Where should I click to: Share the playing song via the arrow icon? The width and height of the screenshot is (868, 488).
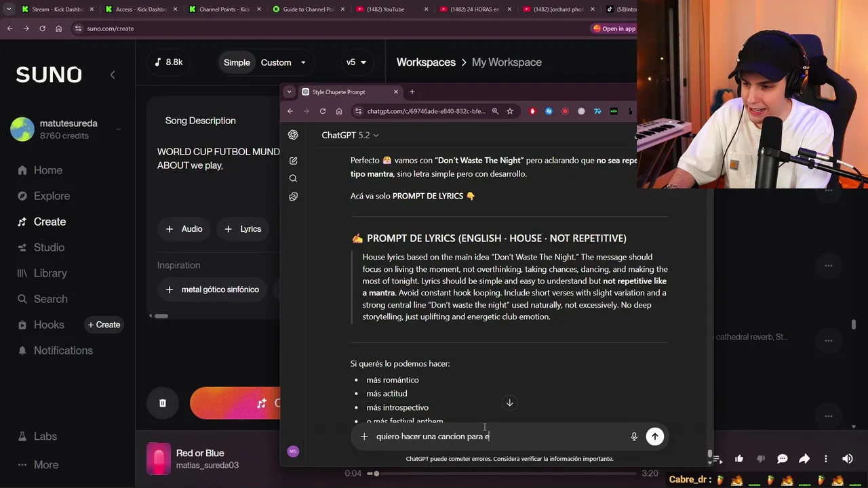click(x=804, y=459)
